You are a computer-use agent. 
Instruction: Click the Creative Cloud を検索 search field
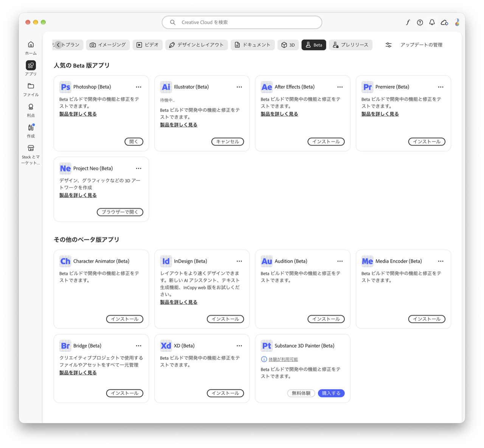pyautogui.click(x=242, y=22)
